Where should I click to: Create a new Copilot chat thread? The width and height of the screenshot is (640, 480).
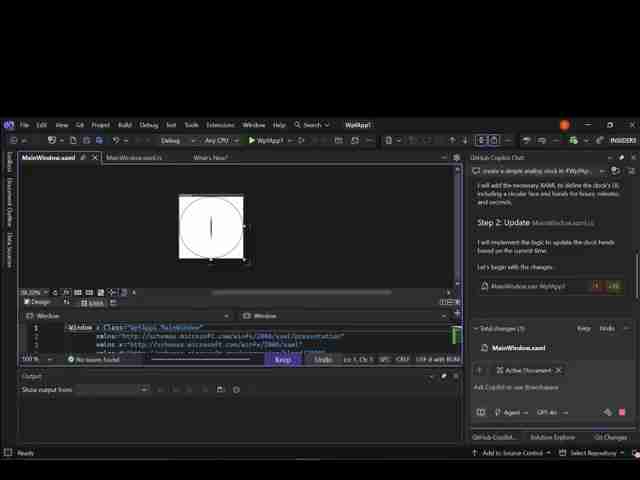[x=615, y=171]
